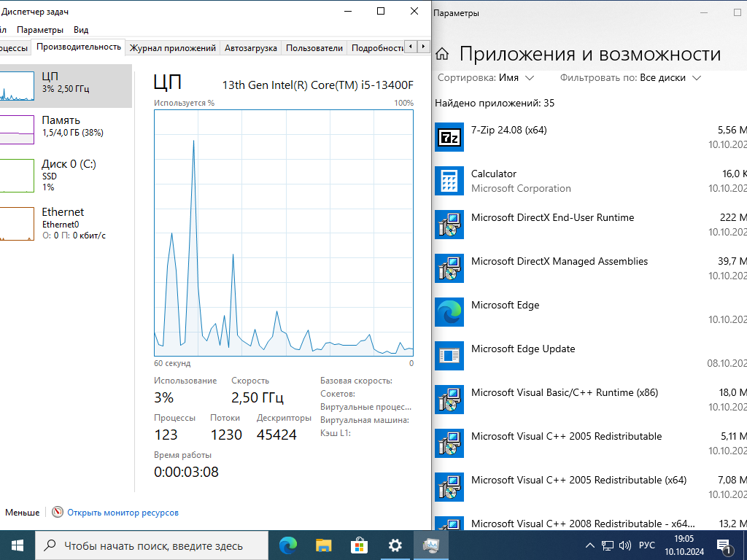Click the Microsoft Edge app icon in list

pyautogui.click(x=449, y=312)
